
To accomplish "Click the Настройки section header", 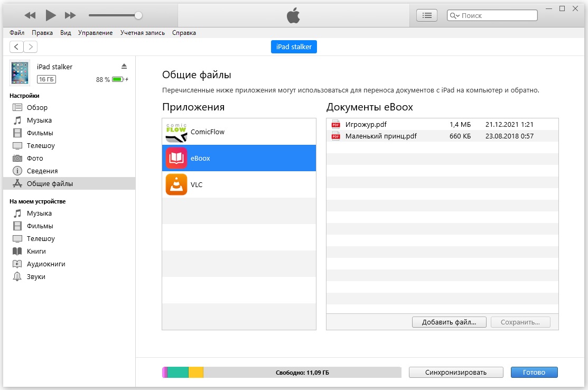I will coord(24,96).
